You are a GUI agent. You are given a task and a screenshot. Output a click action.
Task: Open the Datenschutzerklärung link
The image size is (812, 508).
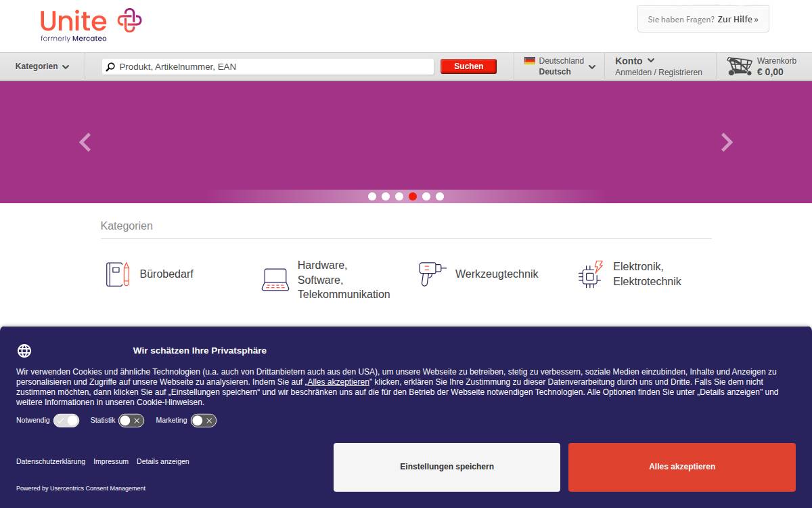[51, 461]
